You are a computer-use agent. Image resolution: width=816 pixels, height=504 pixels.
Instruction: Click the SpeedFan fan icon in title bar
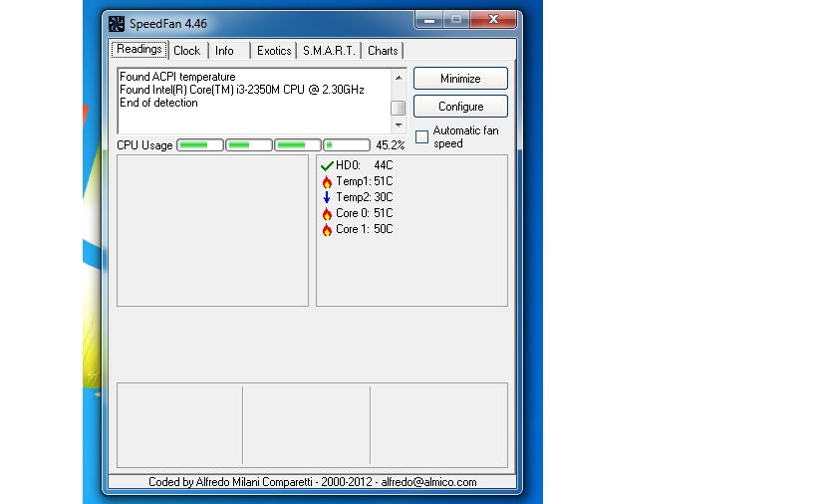[117, 23]
